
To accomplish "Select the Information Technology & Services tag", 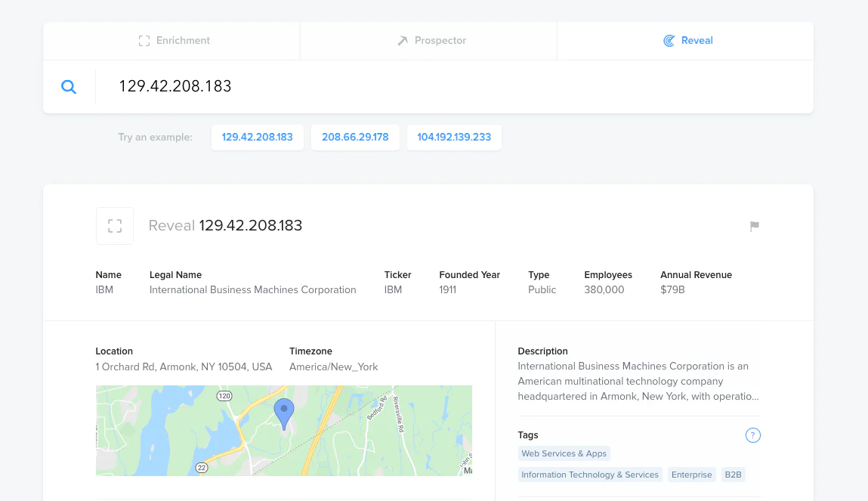I will (590, 475).
